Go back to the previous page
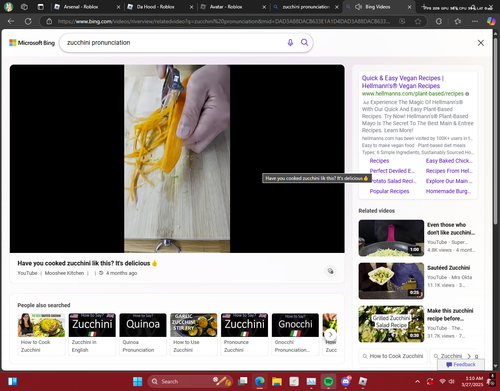This screenshot has height=391, width=500. (11, 21)
